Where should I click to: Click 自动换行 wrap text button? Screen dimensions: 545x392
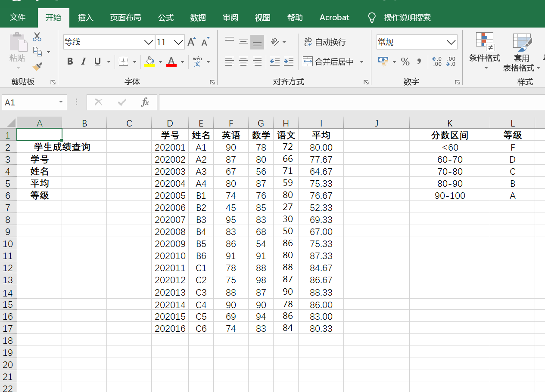[325, 42]
